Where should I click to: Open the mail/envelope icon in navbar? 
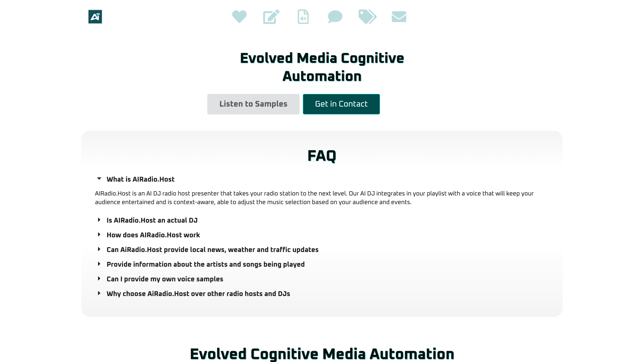398,16
